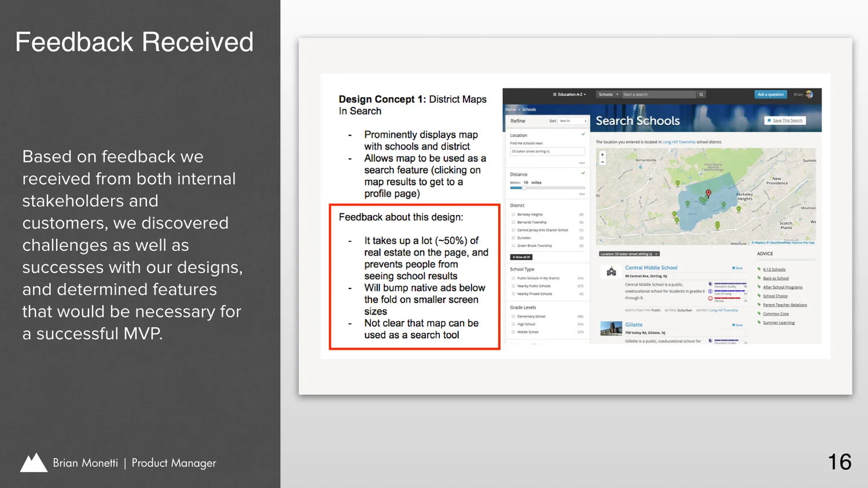Click Central Middle School's Cost Of Living dollar icon

click(x=710, y=291)
